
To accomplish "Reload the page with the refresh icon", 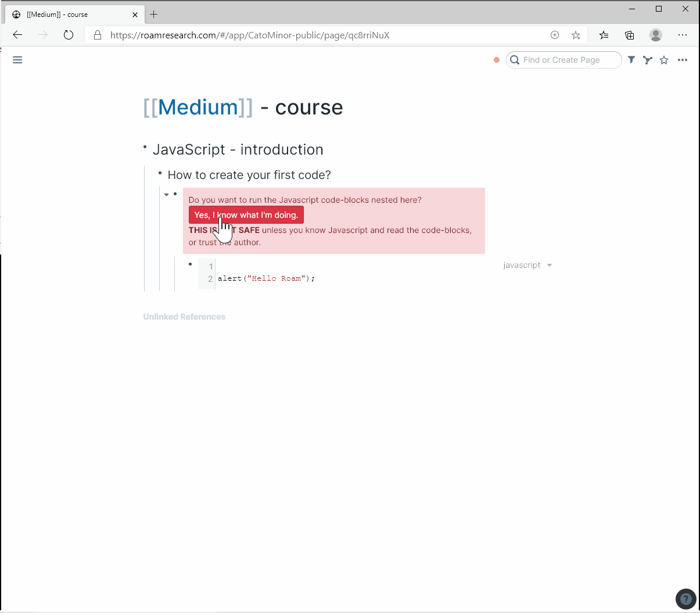I will tap(69, 35).
